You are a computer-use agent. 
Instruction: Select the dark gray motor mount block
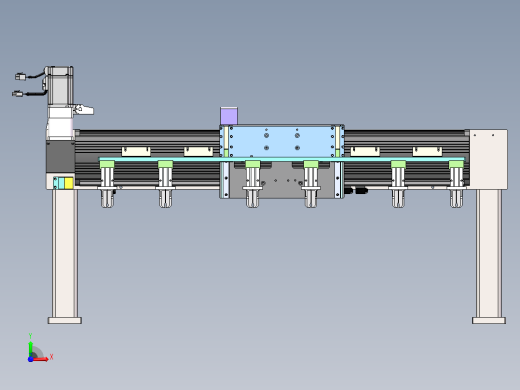point(60,157)
